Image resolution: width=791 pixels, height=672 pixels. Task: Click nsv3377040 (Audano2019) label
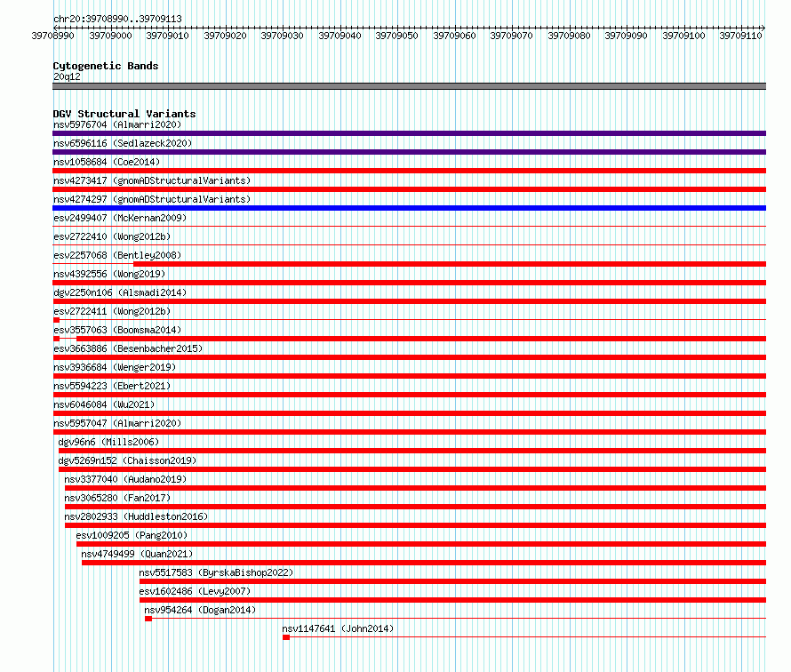[125, 479]
